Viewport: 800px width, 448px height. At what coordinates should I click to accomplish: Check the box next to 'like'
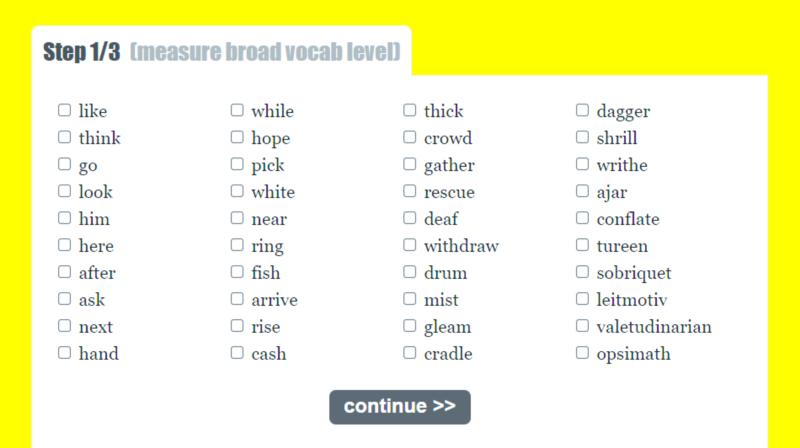(64, 110)
